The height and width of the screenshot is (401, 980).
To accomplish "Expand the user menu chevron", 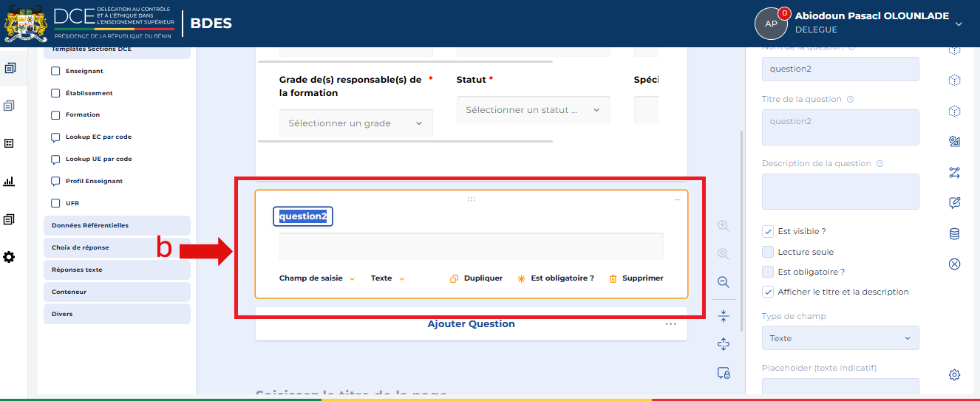I will 959,24.
